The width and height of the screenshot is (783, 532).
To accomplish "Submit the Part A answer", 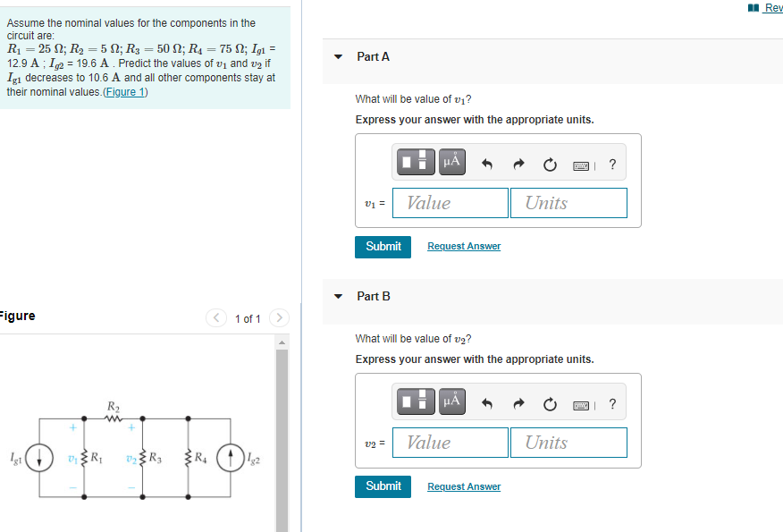I will point(383,246).
